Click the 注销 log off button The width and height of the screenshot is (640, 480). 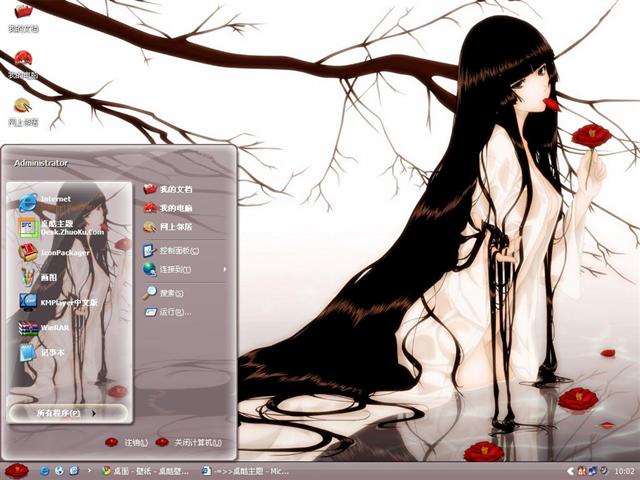coord(127,442)
